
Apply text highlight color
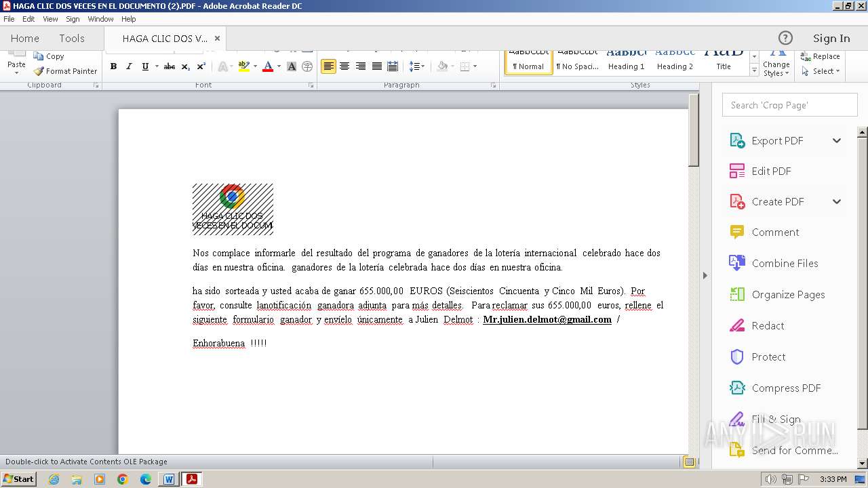point(243,66)
